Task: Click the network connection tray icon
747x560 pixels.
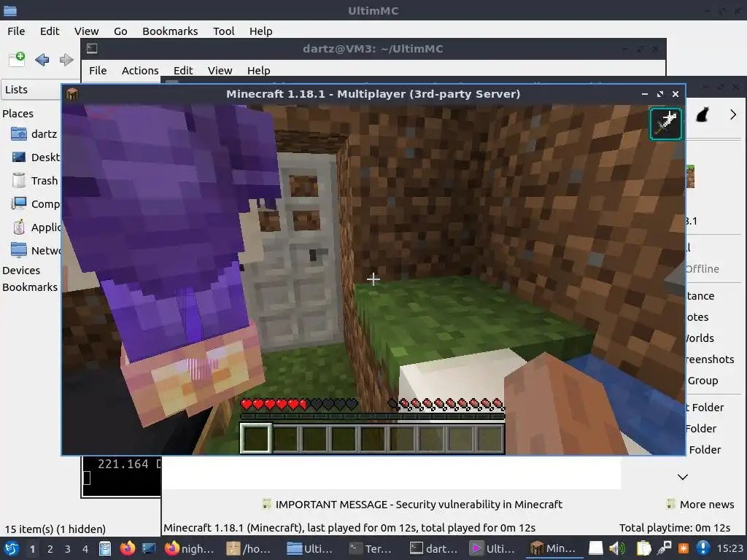Action: click(x=664, y=548)
